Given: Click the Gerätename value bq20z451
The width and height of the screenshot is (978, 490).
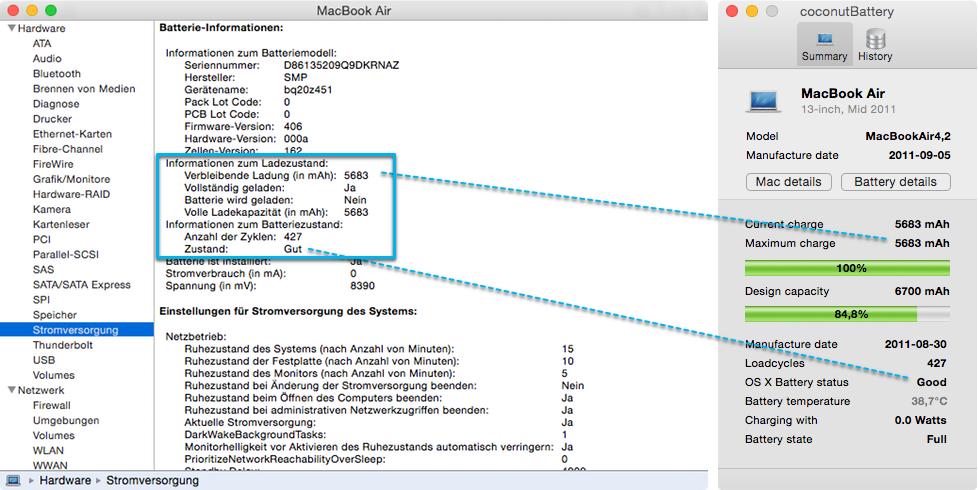Looking at the screenshot, I should tap(307, 89).
